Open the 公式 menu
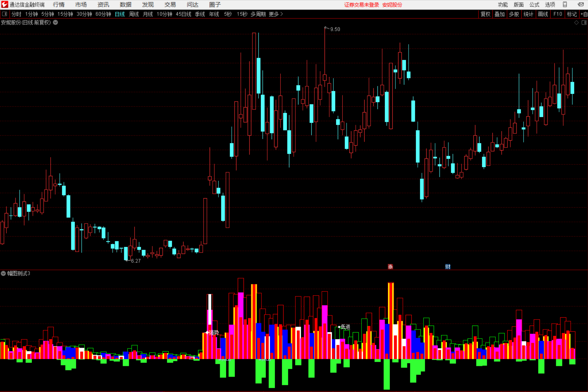Screen dimensions: 588x392 pos(534,4)
